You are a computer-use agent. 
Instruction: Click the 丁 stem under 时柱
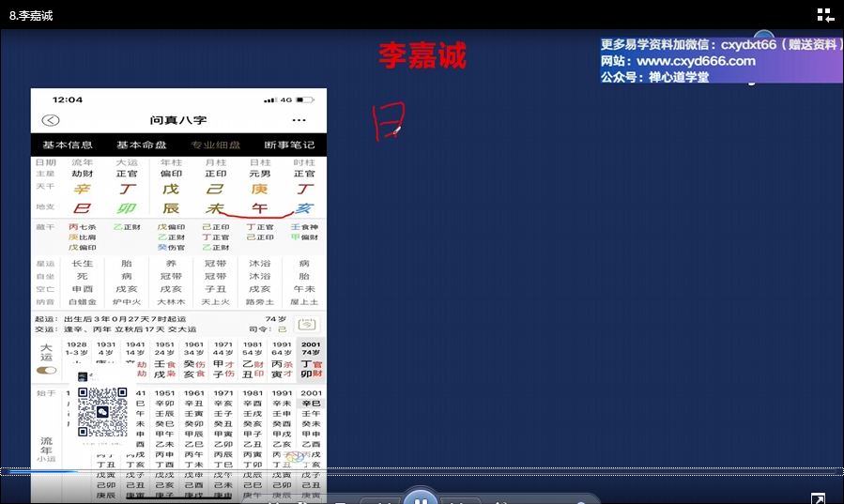pos(304,189)
